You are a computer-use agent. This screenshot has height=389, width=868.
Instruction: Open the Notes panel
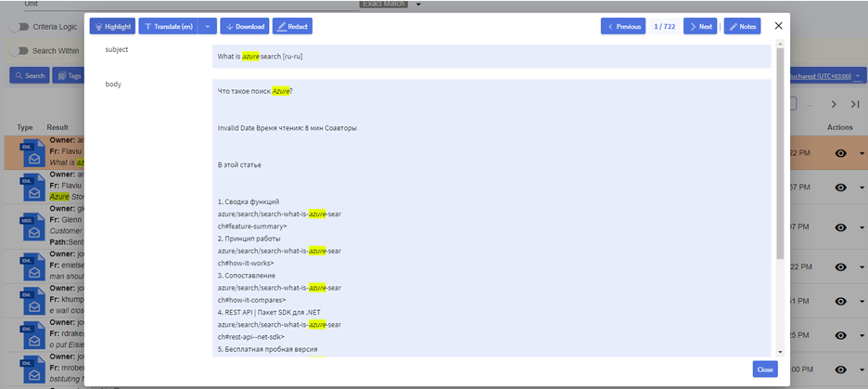(x=742, y=26)
